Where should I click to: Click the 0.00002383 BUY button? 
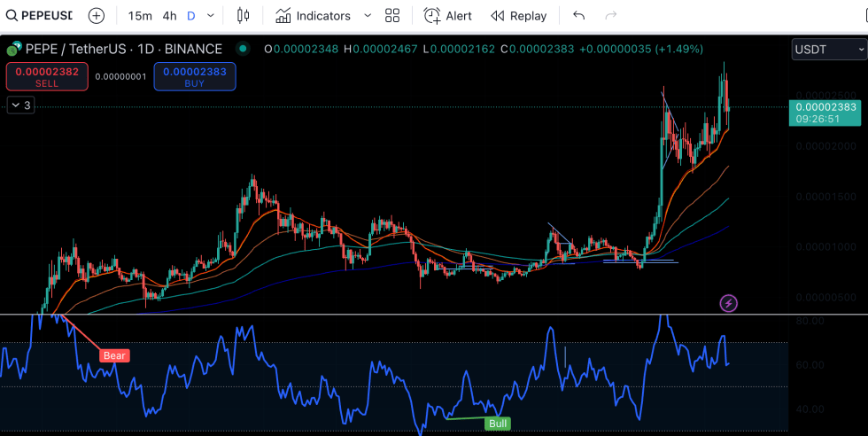pyautogui.click(x=195, y=76)
